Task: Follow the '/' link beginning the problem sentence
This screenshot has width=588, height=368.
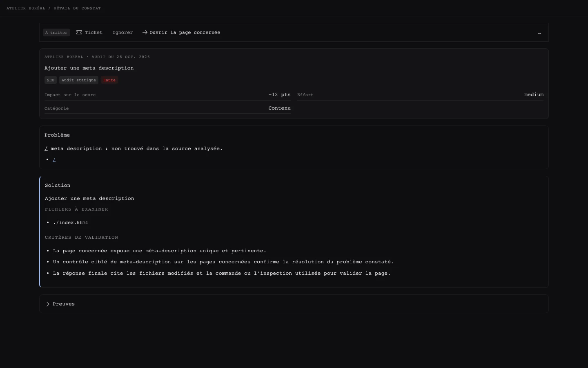Action: 46,149
